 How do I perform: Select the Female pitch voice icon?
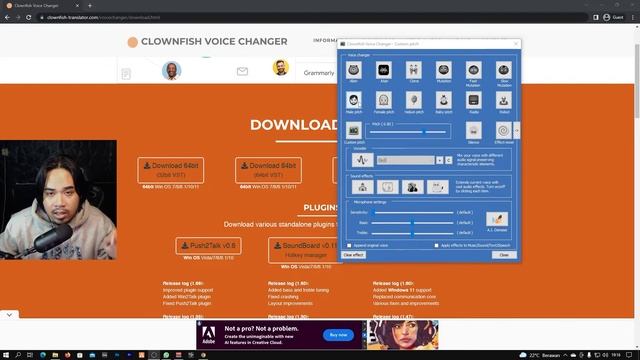[384, 100]
